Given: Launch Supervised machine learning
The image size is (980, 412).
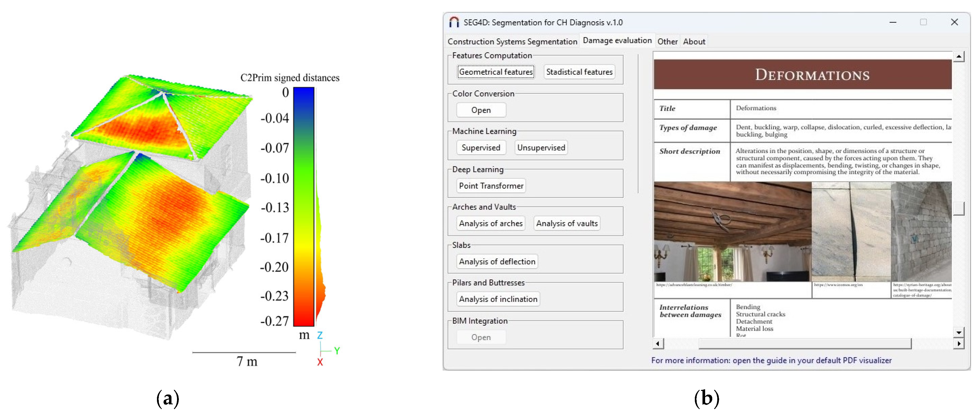Looking at the screenshot, I should point(481,147).
